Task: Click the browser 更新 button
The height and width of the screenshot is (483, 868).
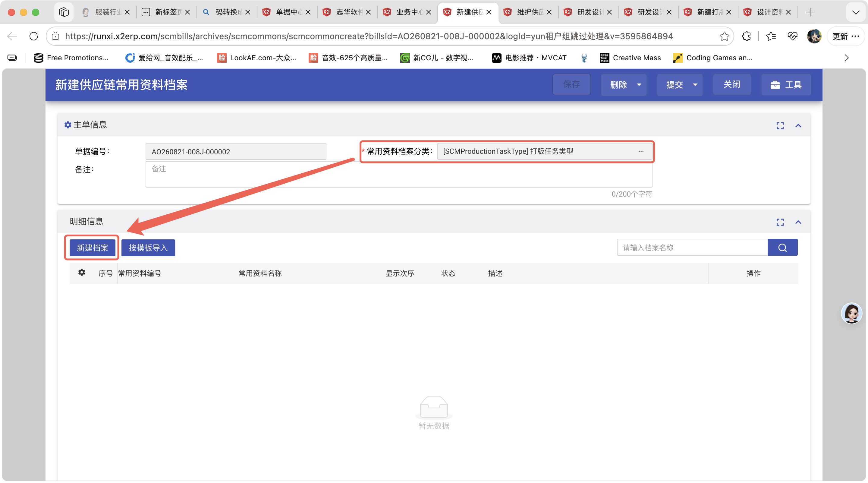Action: pyautogui.click(x=846, y=36)
